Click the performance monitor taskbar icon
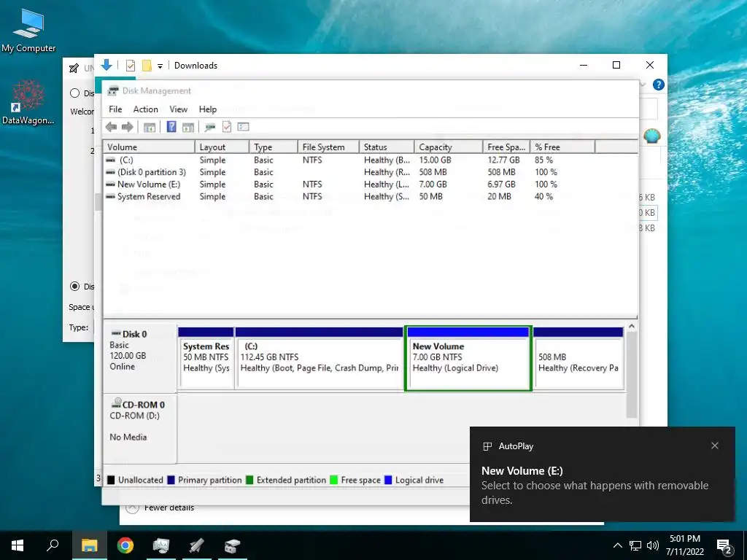 161,545
